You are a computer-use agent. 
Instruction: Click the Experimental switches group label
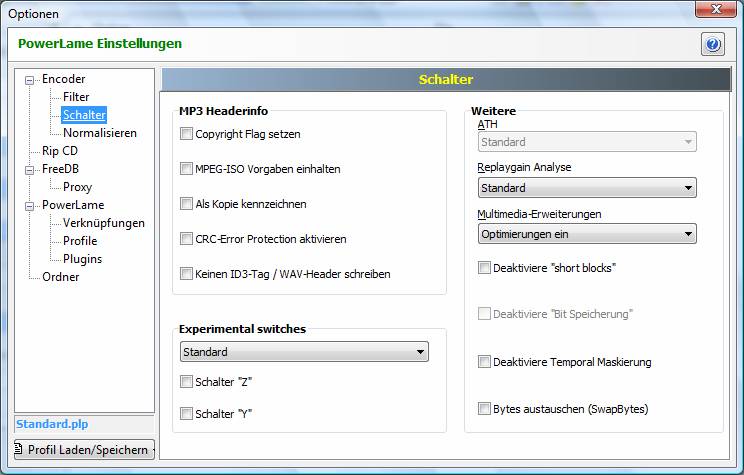(242, 329)
